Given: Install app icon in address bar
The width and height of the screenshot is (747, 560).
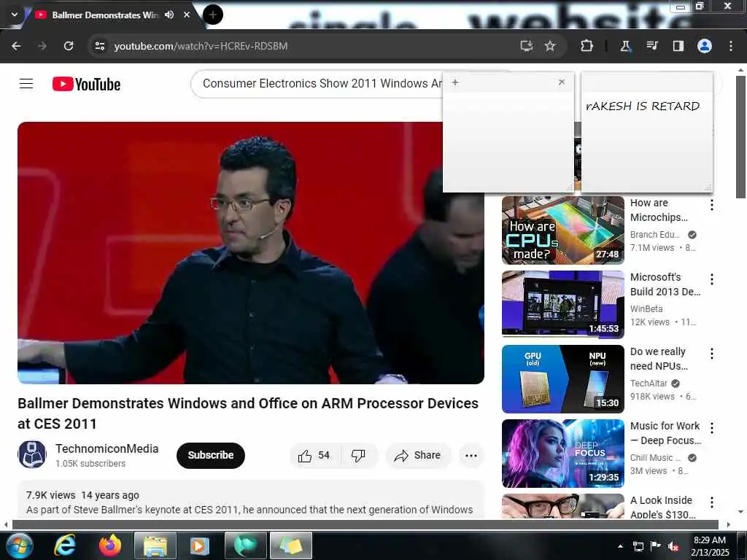Looking at the screenshot, I should click(527, 46).
